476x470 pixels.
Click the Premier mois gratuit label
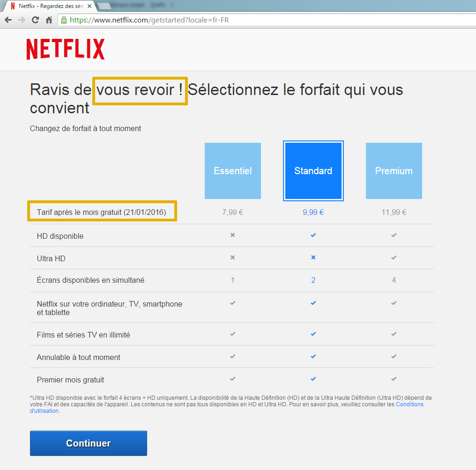coord(70,380)
